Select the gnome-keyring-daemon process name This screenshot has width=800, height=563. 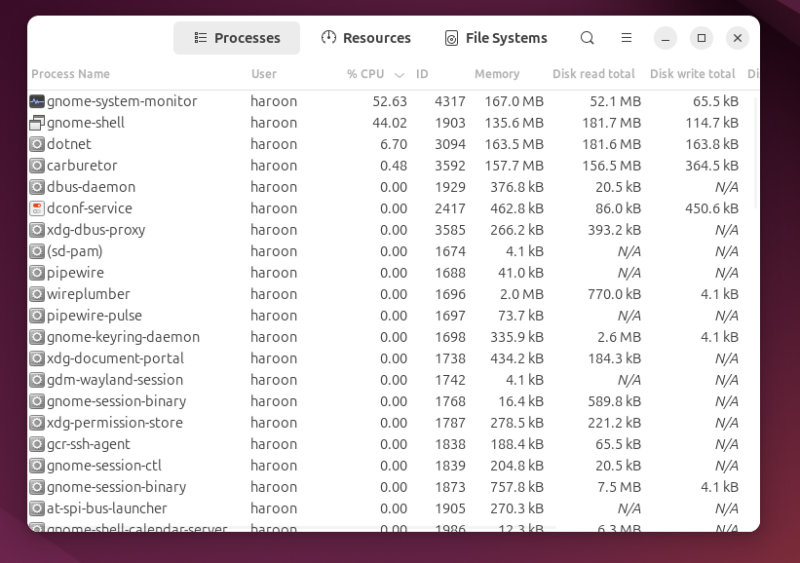pyautogui.click(x=123, y=337)
